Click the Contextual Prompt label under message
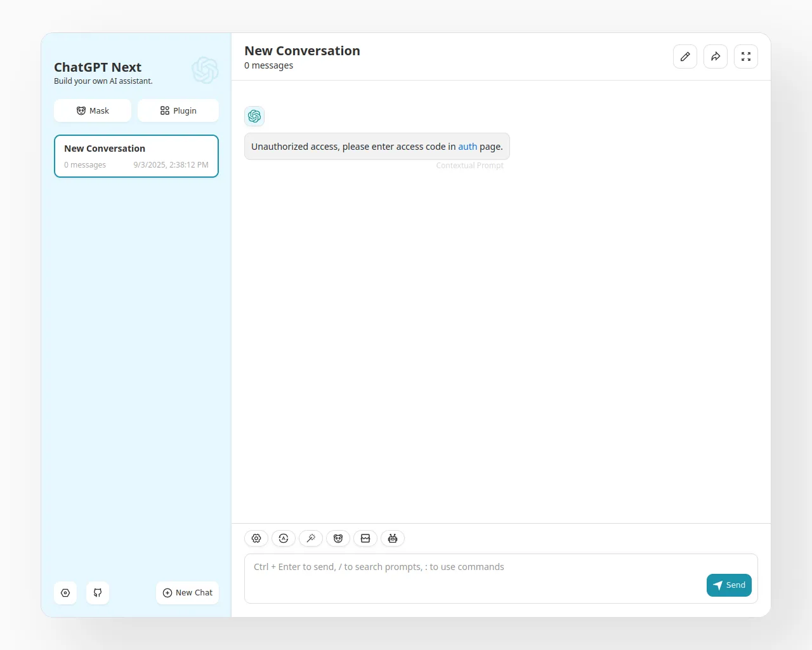812x650 pixels. click(x=469, y=166)
